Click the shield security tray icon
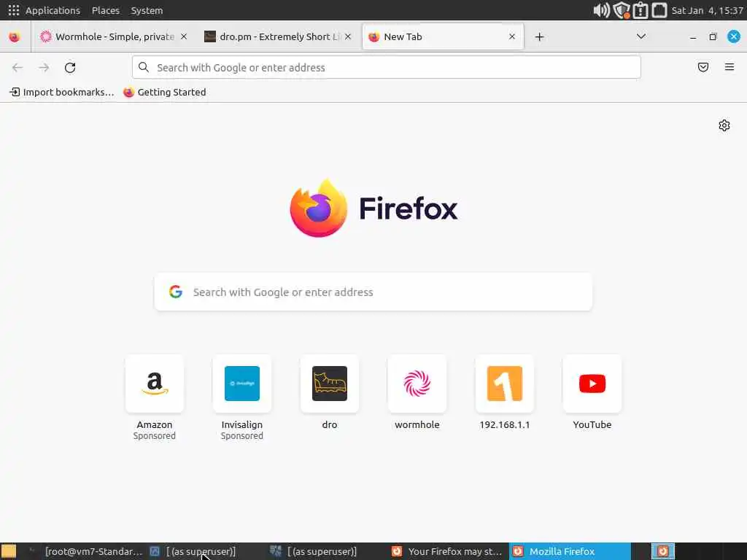Image resolution: width=747 pixels, height=560 pixels. click(x=622, y=10)
